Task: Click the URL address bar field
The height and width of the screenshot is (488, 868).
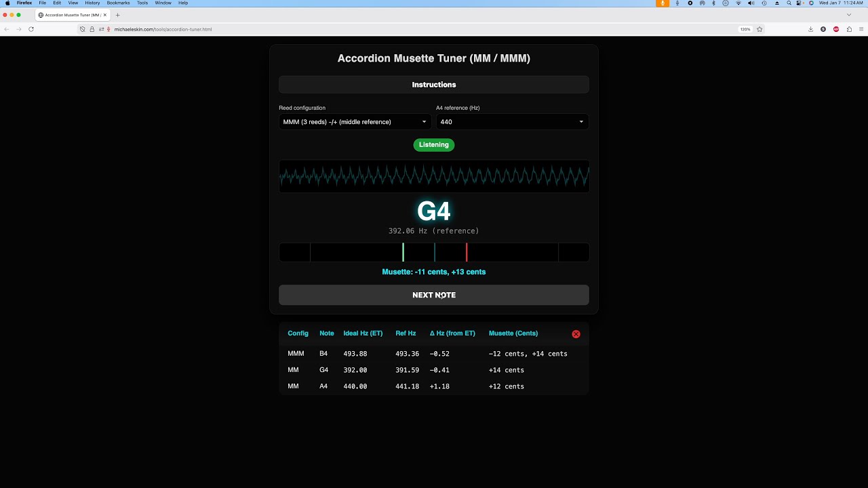Action: click(x=420, y=29)
